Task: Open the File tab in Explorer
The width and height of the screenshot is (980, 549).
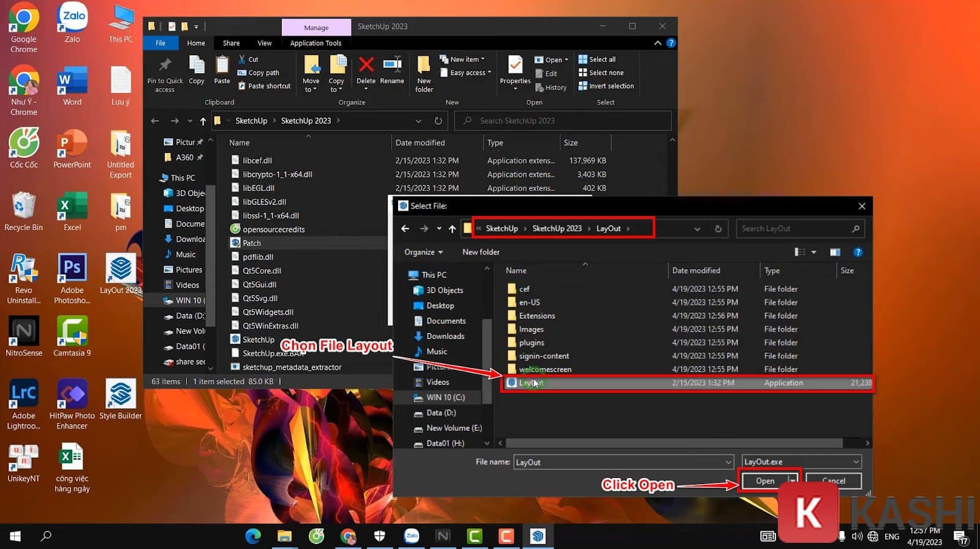Action: 160,43
